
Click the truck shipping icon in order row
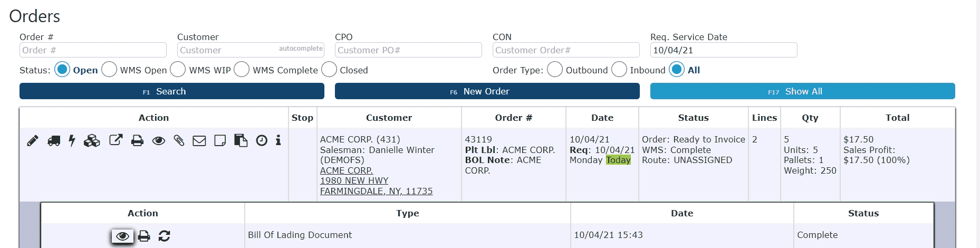point(54,140)
